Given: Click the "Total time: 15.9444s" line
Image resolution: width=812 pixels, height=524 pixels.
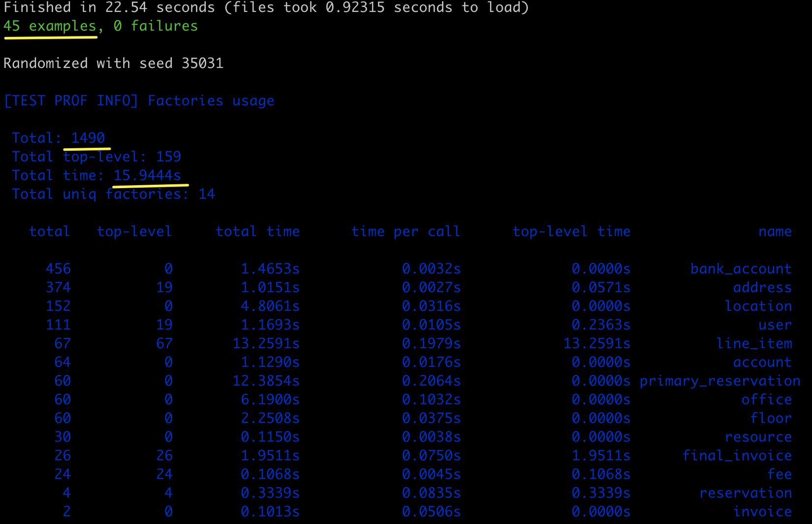Looking at the screenshot, I should (96, 176).
